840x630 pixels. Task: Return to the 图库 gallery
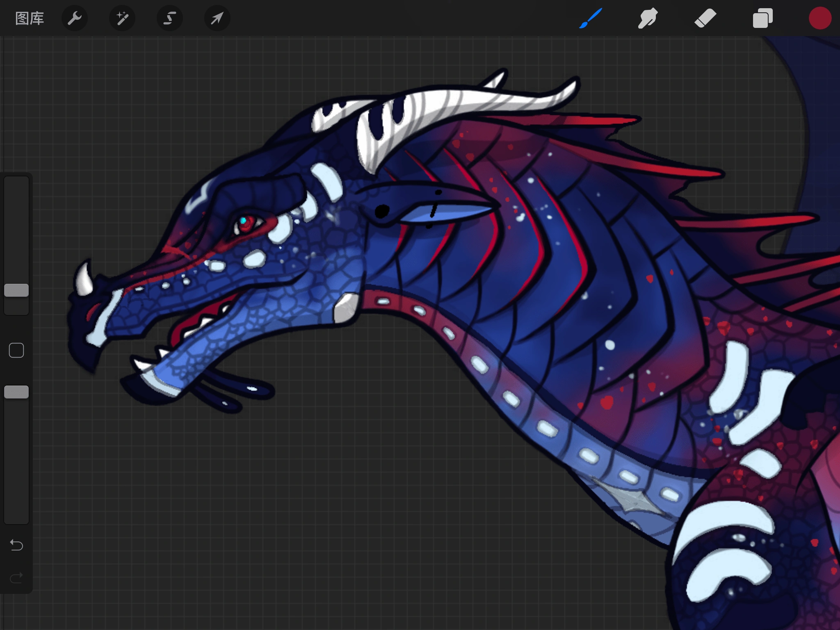tap(29, 18)
